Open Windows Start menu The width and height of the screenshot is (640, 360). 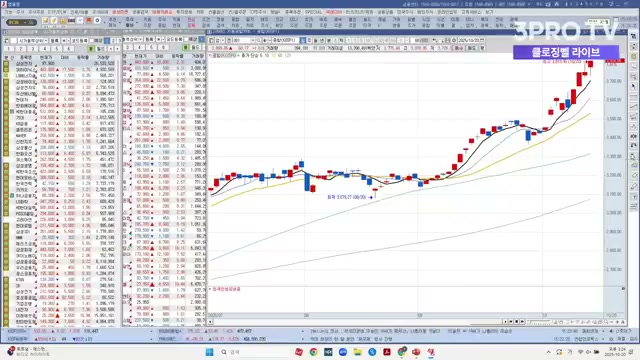click(209, 352)
